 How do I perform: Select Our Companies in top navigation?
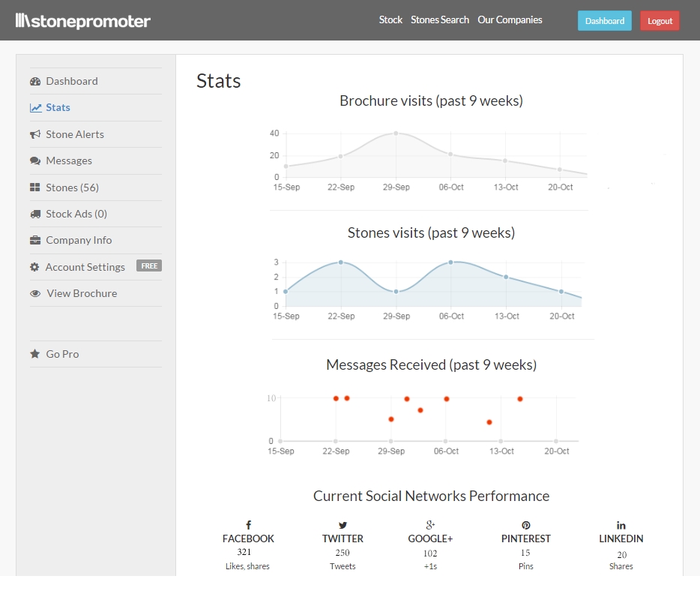[510, 19]
